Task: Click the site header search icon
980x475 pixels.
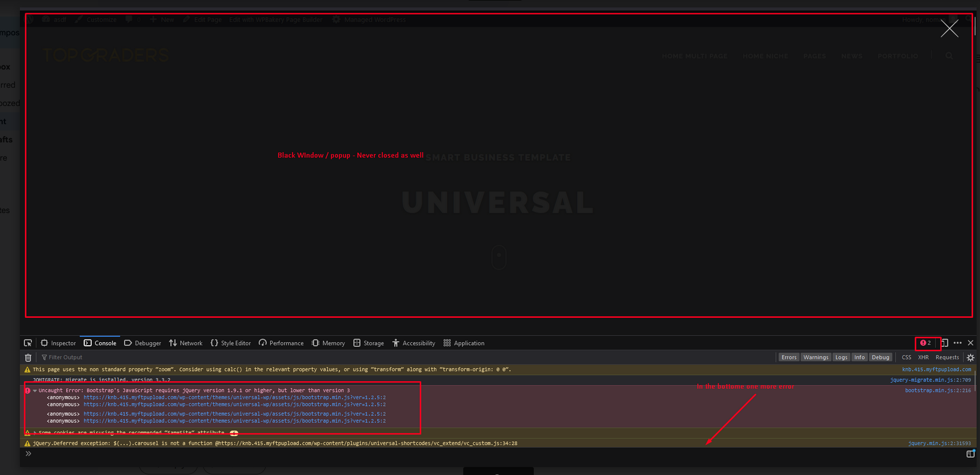Action: coord(949,56)
